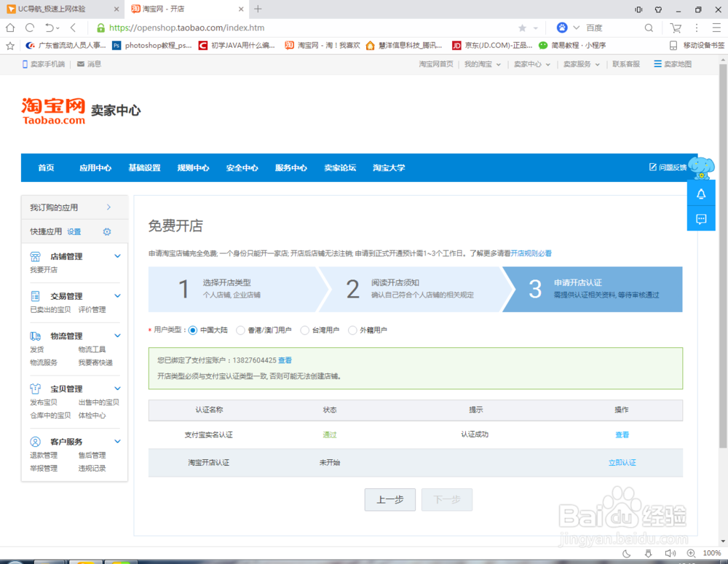Collapse the 物流管理 section chevron

(117, 335)
